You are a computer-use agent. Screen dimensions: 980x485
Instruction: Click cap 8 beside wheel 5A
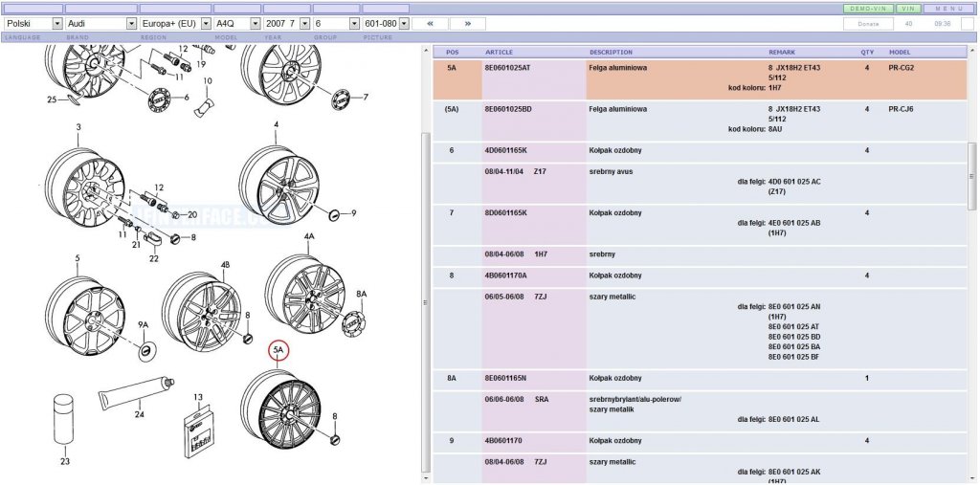coord(334,439)
